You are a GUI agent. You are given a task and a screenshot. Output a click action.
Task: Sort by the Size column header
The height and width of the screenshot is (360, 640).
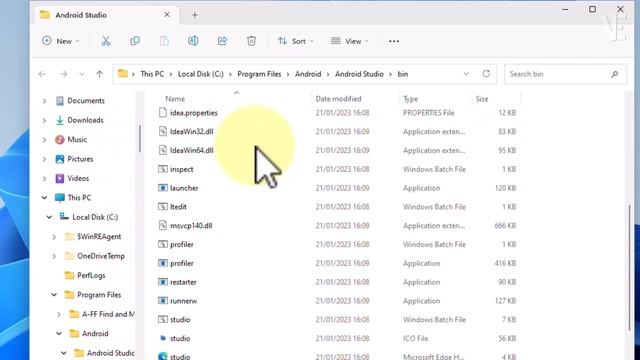tap(482, 99)
